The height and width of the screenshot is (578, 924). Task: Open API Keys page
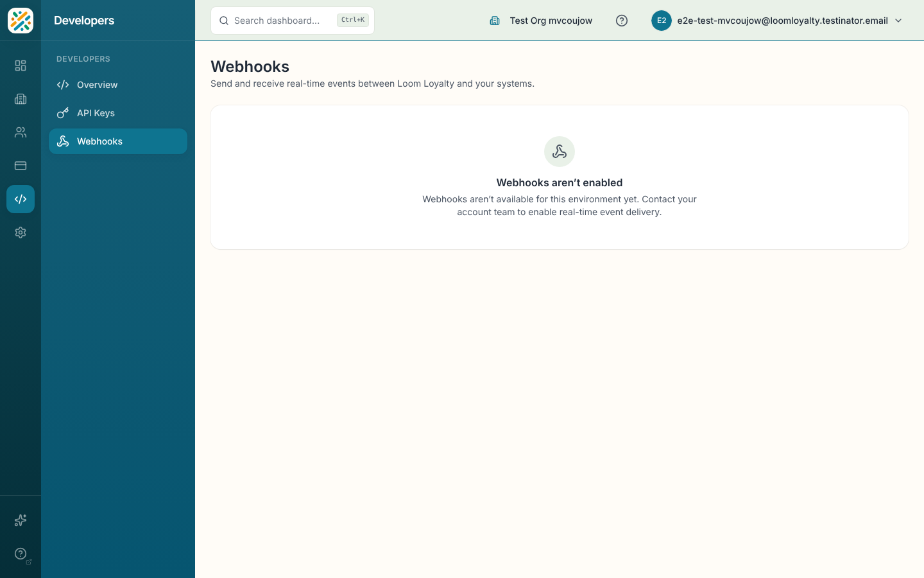point(118,113)
